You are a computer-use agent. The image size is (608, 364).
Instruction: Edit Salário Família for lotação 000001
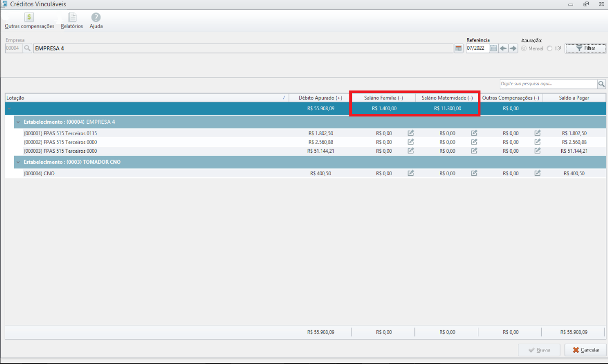coord(411,133)
